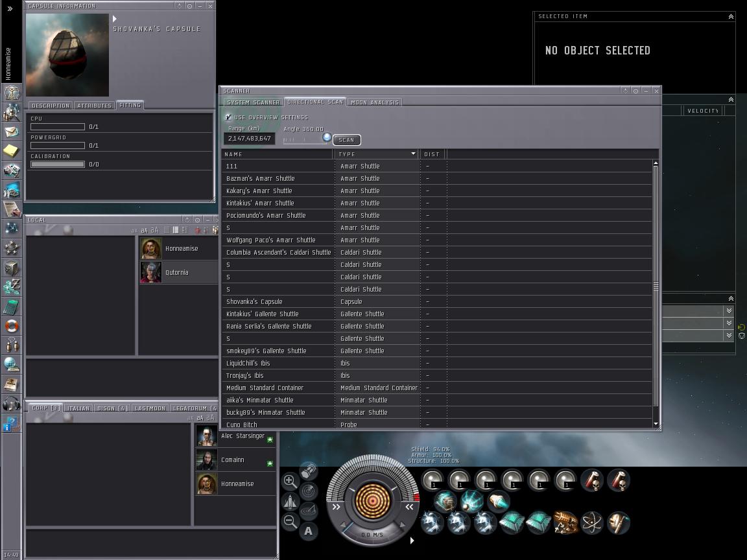Open the globe browser icon in the sidebar
The width and height of the screenshot is (747, 560).
(x=12, y=365)
